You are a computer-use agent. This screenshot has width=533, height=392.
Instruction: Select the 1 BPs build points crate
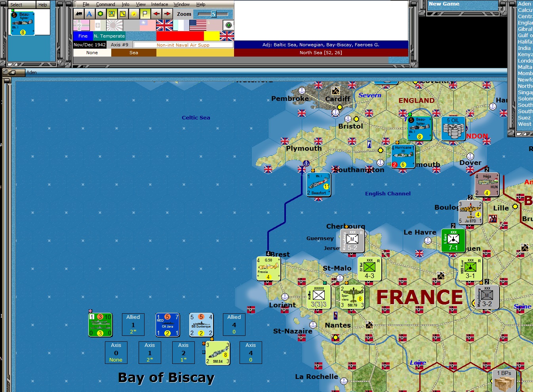tap(504, 381)
